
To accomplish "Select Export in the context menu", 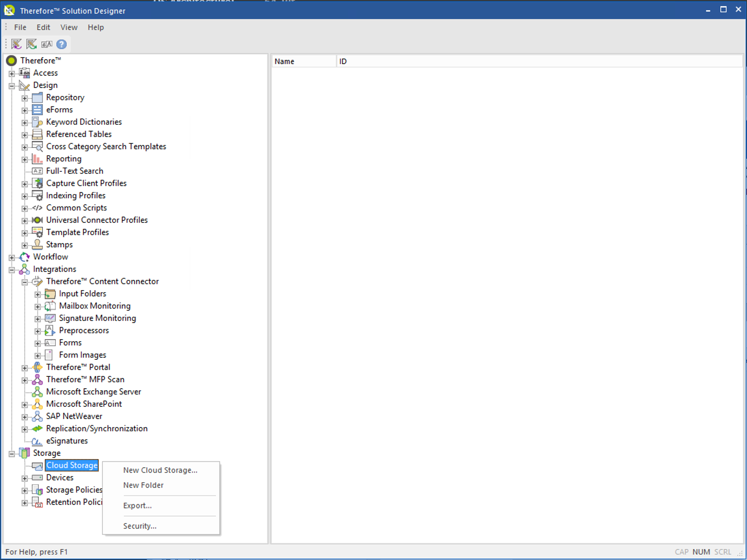I will (x=137, y=505).
